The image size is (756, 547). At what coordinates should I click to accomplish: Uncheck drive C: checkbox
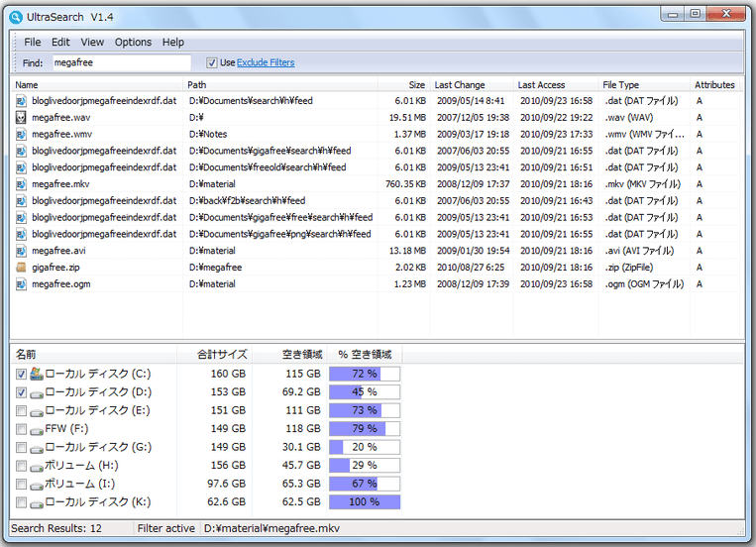click(21, 374)
